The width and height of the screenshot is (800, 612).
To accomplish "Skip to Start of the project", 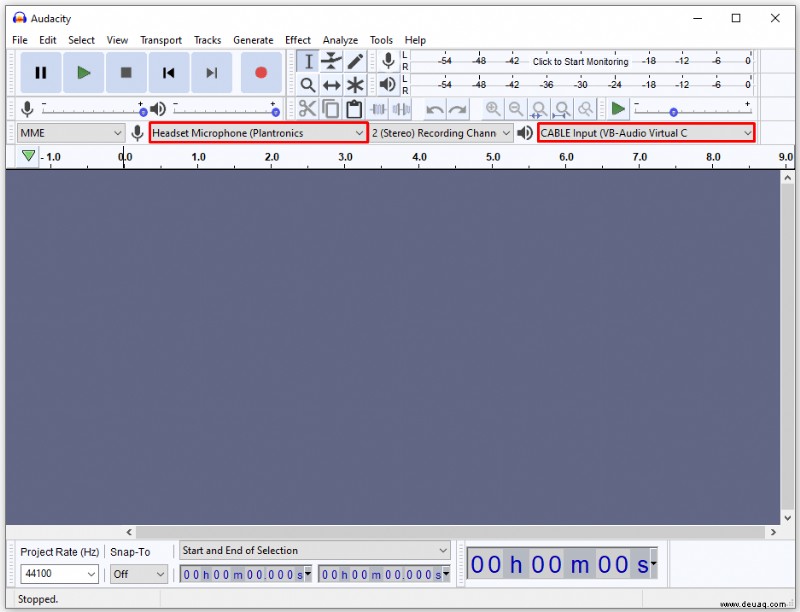I will [x=169, y=73].
